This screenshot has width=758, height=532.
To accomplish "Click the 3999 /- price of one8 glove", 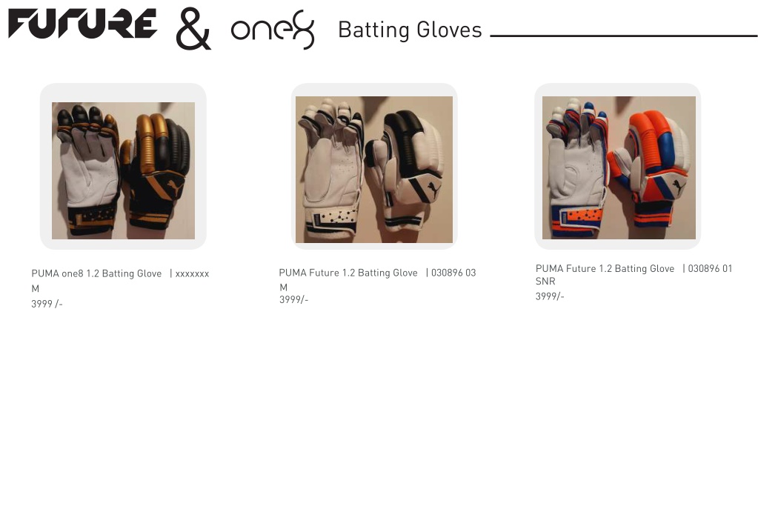I will (x=47, y=304).
